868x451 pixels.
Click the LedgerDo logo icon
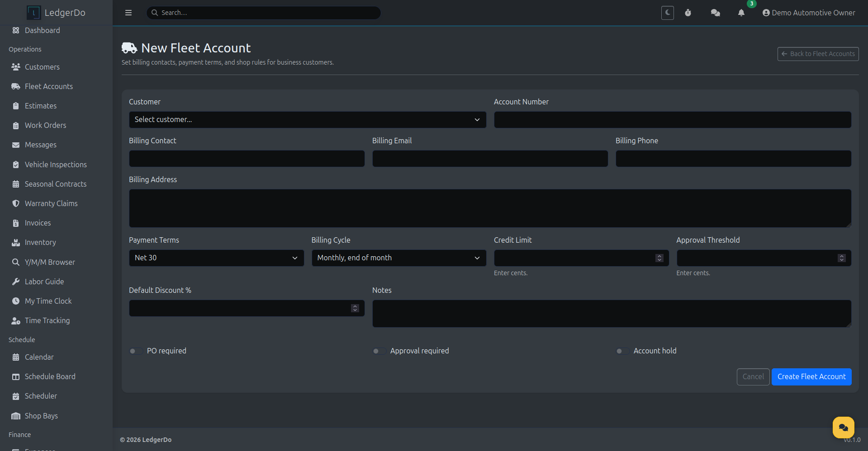click(x=33, y=13)
